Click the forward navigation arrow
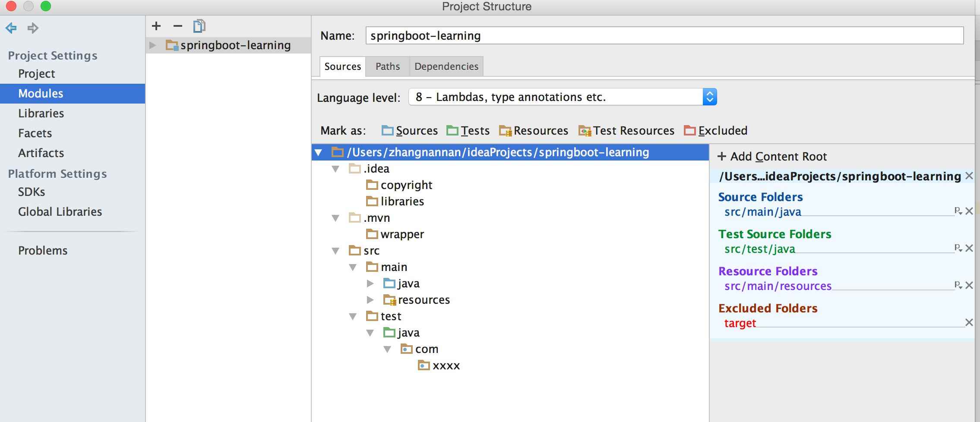The width and height of the screenshot is (980, 422). 33,28
